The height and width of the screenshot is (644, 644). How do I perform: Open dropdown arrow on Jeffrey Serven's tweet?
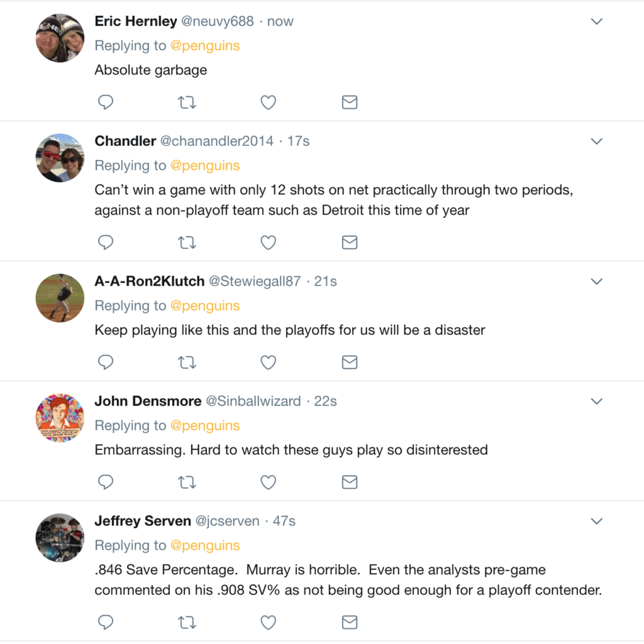click(x=597, y=521)
